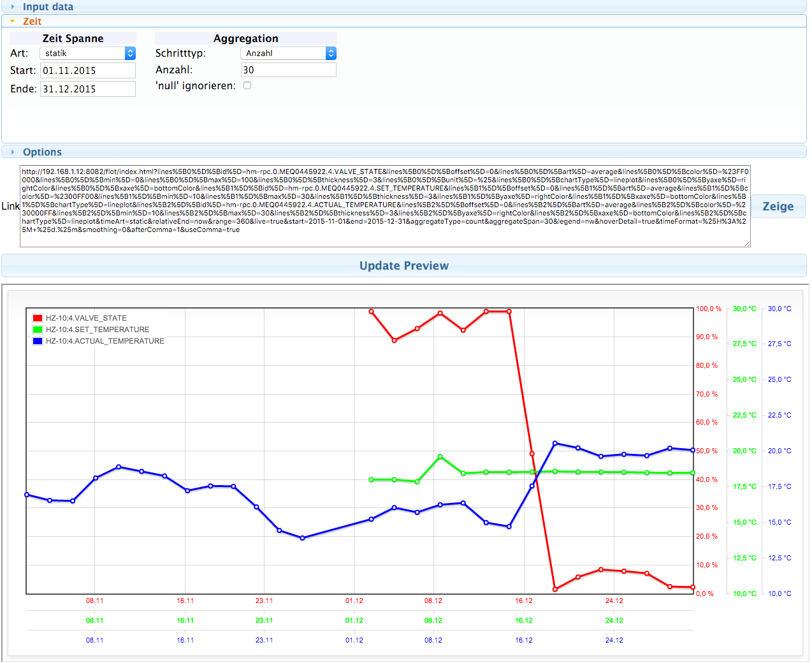Click inside the Link URL text area
Viewport: 812px width, 663px height.
[385, 207]
